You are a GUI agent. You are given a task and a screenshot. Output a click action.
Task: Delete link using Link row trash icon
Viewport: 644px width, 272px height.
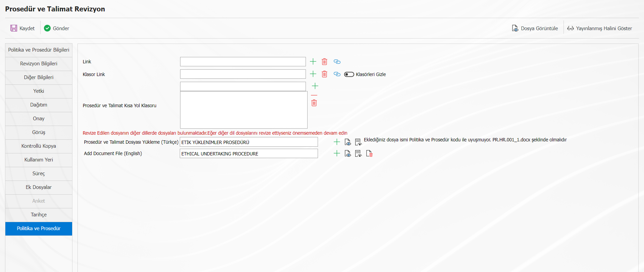(324, 61)
